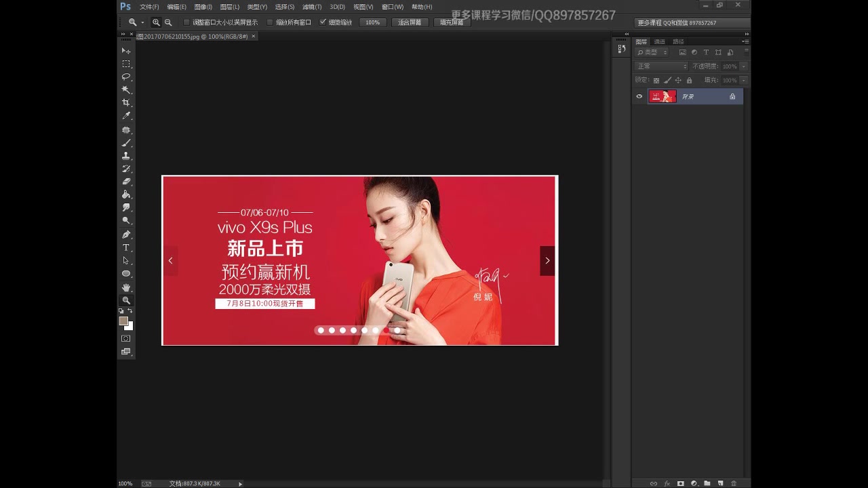Select the Hand tool
Screen dimensions: 868x488
click(x=126, y=287)
